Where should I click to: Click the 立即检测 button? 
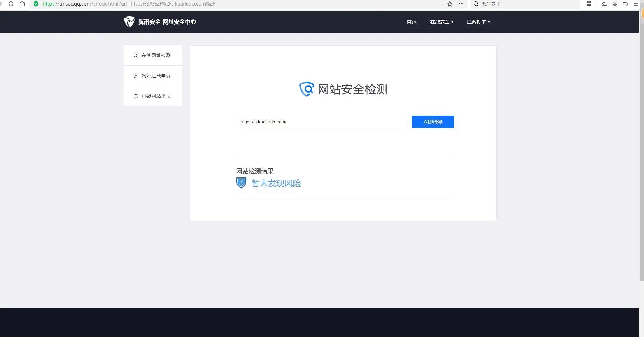[x=433, y=122]
